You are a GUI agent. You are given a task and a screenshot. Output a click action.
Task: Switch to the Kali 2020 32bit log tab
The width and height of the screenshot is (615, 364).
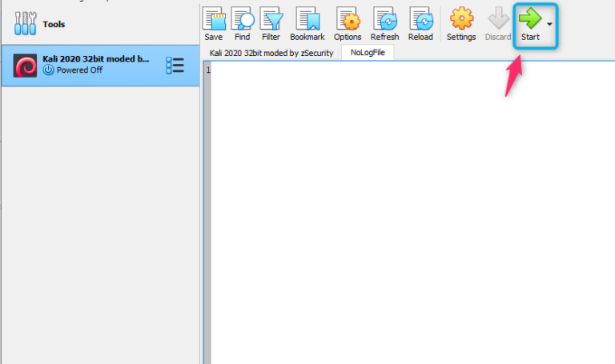[271, 53]
